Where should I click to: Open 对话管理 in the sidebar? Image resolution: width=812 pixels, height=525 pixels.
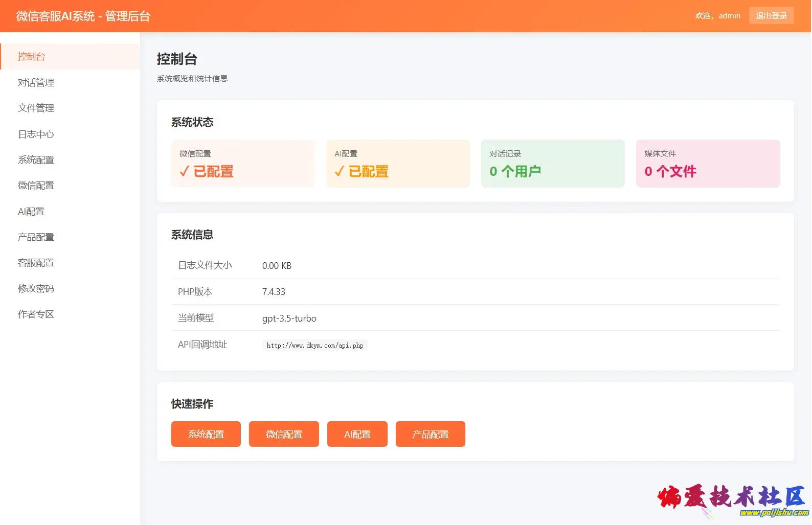click(x=36, y=82)
